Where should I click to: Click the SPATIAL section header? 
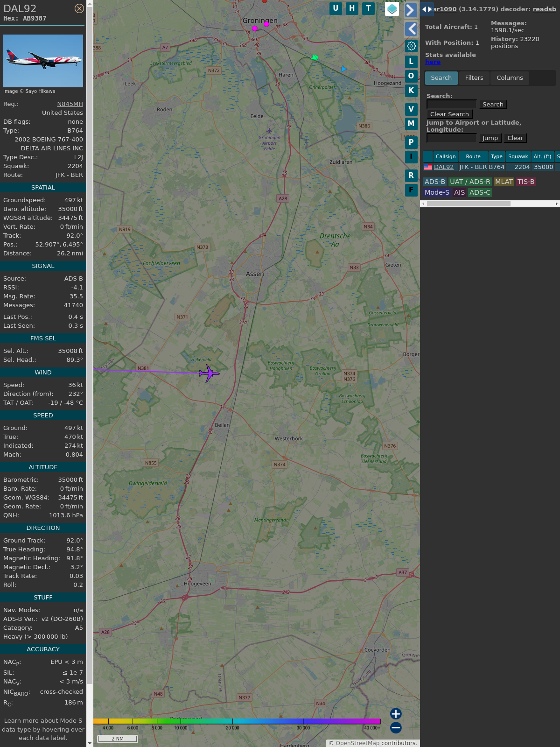point(43,187)
